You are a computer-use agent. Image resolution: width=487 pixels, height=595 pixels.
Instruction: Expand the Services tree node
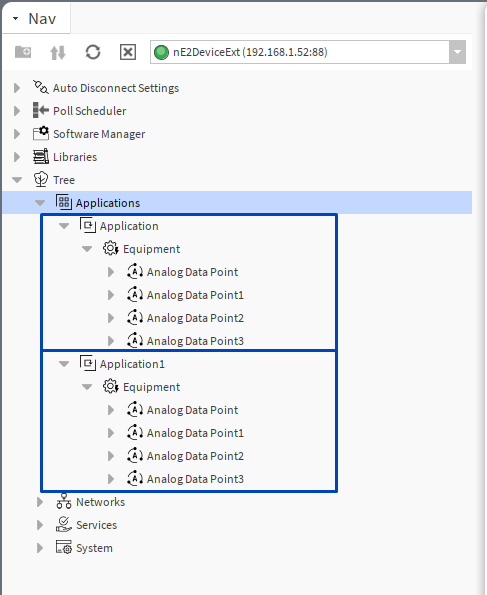coord(40,525)
